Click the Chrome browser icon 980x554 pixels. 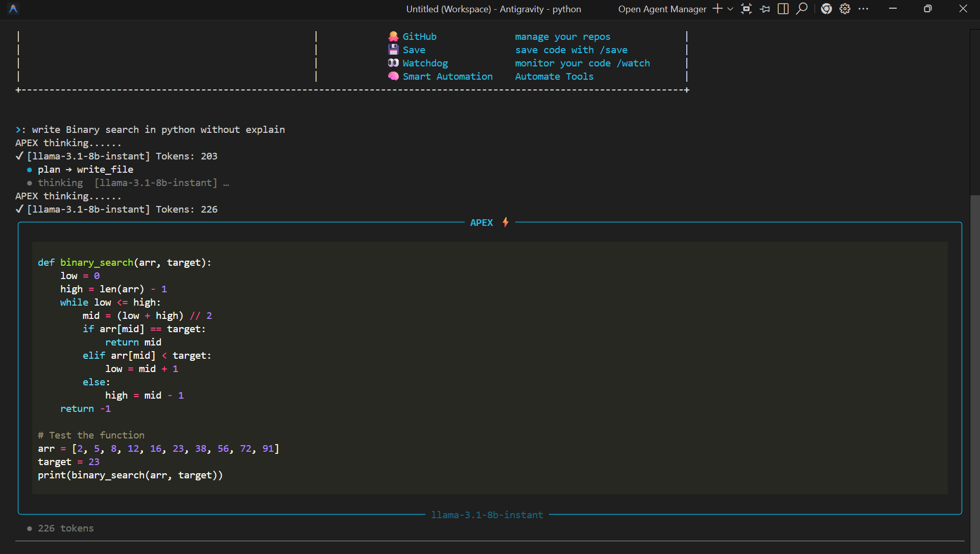[826, 9]
